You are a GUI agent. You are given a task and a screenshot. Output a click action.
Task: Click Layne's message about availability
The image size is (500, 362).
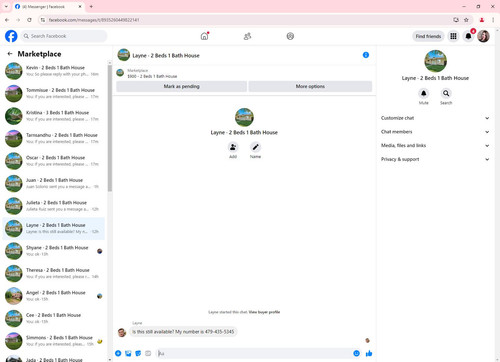(x=183, y=332)
